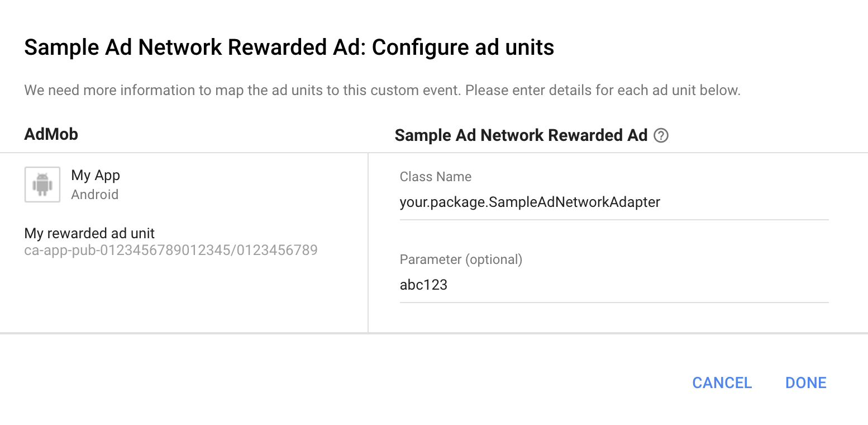Cancel the ad unit configuration

722,383
